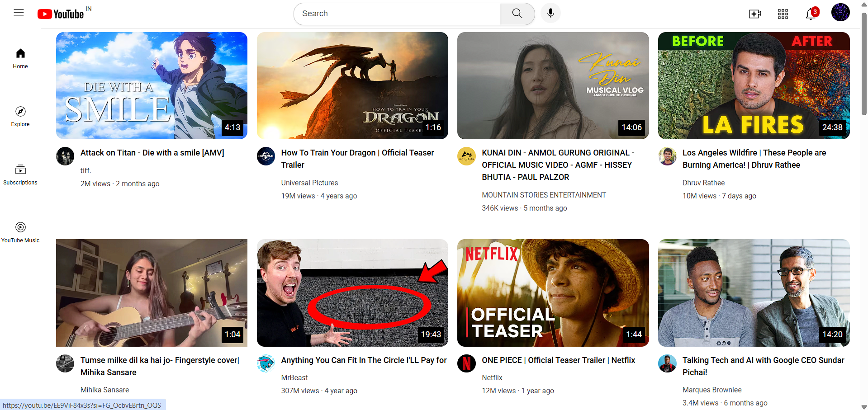Screen dimensions: 868x410
Task: Visit Marques Brownlee channel name link
Action: 712,390
